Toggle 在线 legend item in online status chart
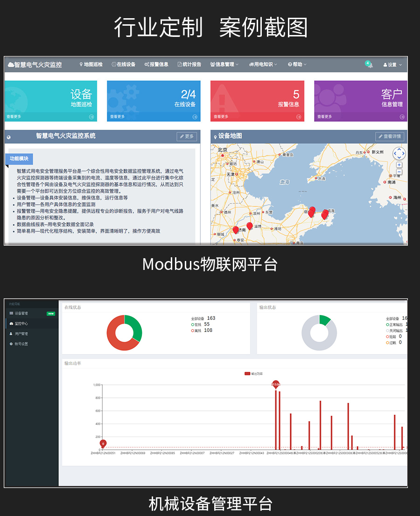Screen dimensions: 420x516 tap(198, 324)
